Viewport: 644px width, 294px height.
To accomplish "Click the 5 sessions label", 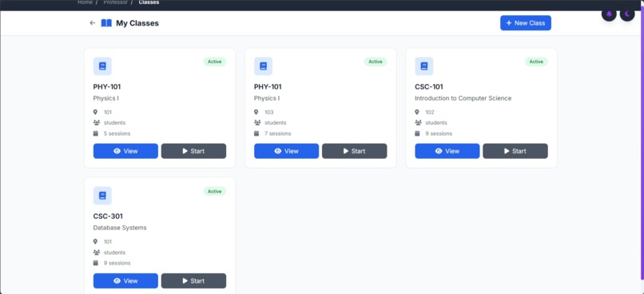I will pos(117,133).
